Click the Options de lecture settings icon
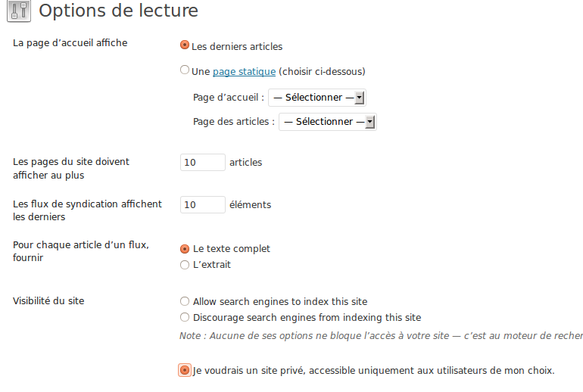Image resolution: width=583 pixels, height=392 pixels. (19, 11)
